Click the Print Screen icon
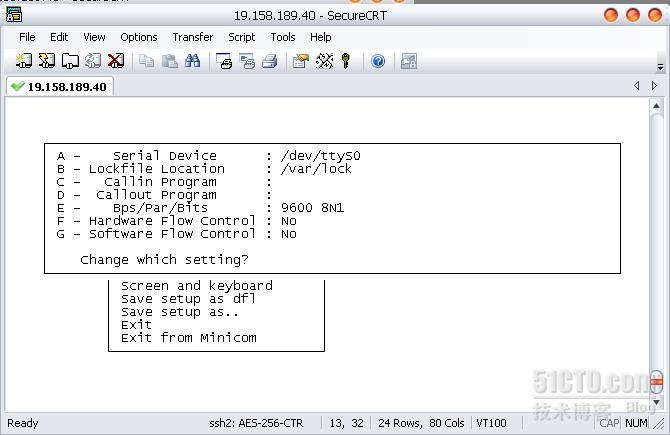The height and width of the screenshot is (435, 670). 224,61
